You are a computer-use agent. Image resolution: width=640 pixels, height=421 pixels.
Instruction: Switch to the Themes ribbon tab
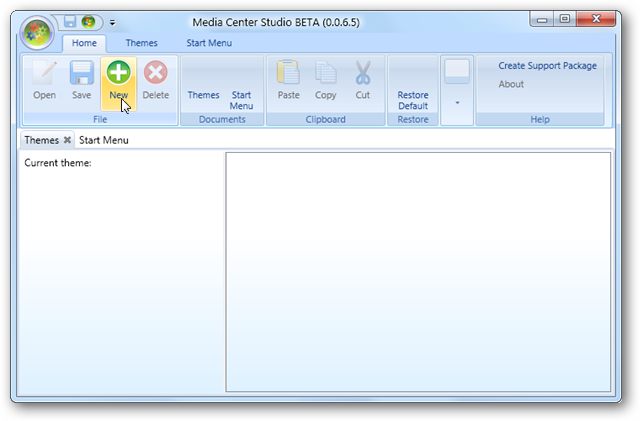click(141, 43)
